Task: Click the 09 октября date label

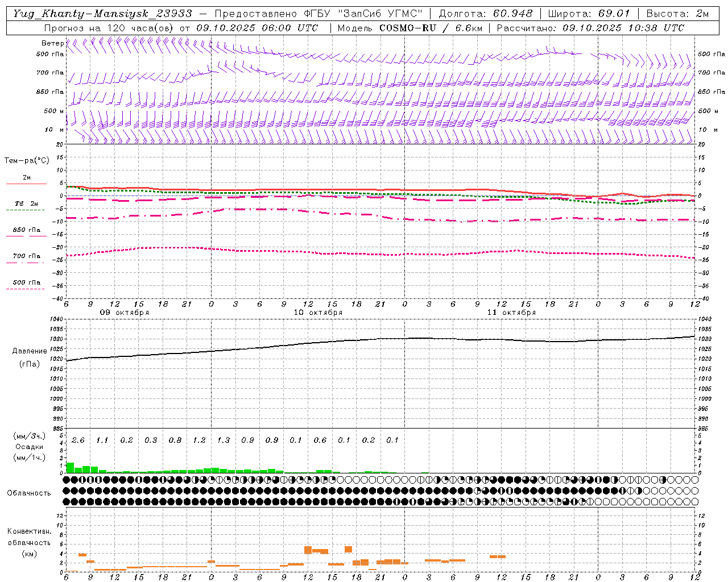Action: pyautogui.click(x=125, y=313)
